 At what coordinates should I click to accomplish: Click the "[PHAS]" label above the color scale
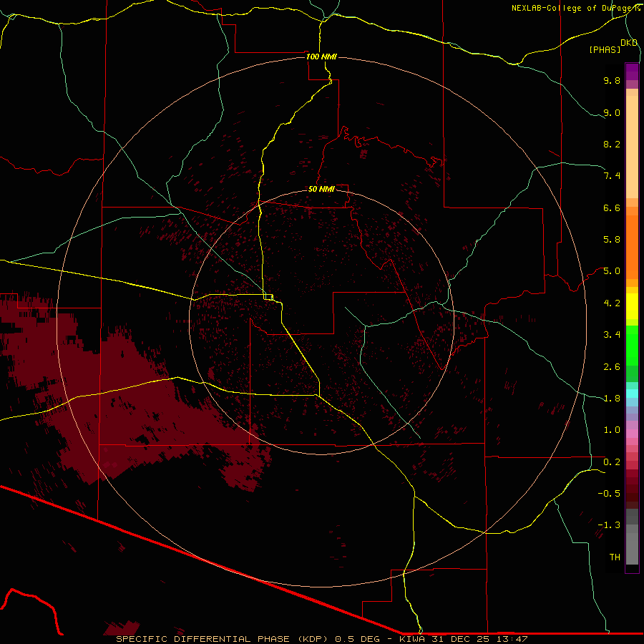pyautogui.click(x=605, y=49)
